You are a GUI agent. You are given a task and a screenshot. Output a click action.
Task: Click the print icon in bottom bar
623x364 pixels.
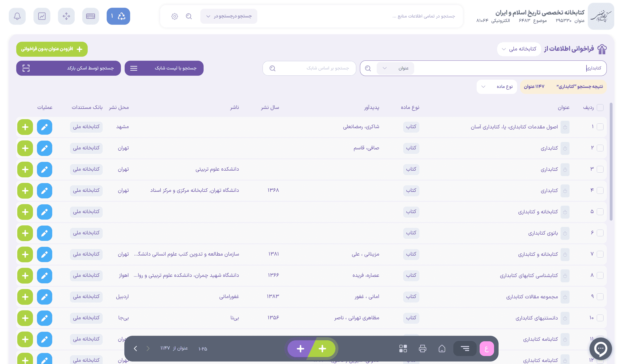pos(422,349)
